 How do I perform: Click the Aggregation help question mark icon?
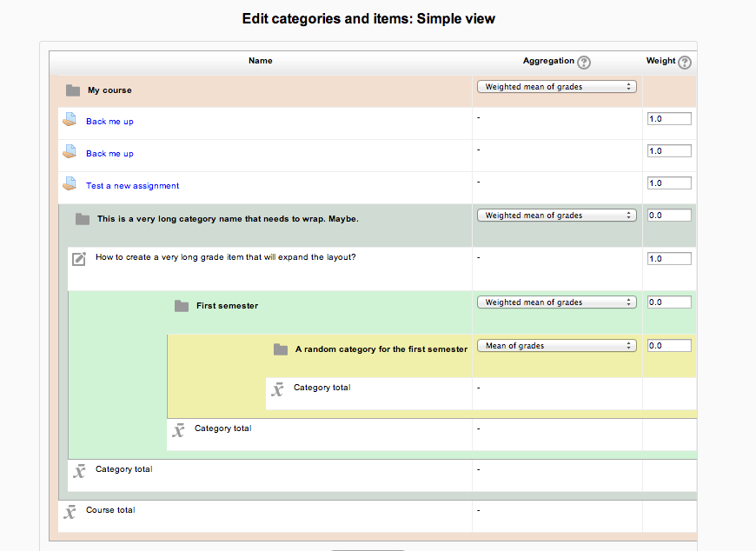584,63
